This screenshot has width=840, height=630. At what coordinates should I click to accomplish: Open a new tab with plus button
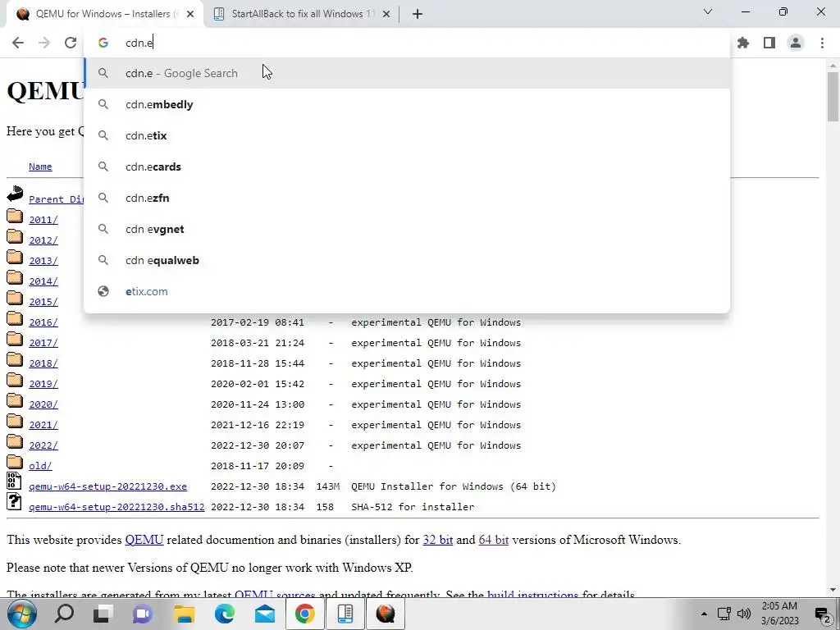pyautogui.click(x=418, y=14)
